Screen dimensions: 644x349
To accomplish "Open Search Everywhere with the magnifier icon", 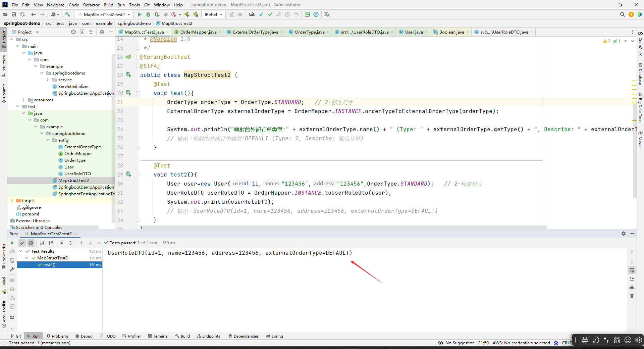I will [x=623, y=14].
